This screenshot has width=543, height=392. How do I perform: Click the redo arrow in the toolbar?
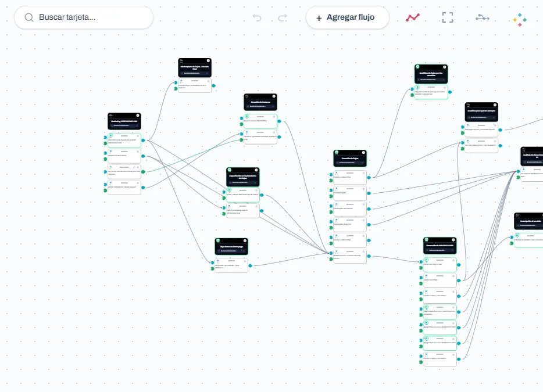click(283, 17)
